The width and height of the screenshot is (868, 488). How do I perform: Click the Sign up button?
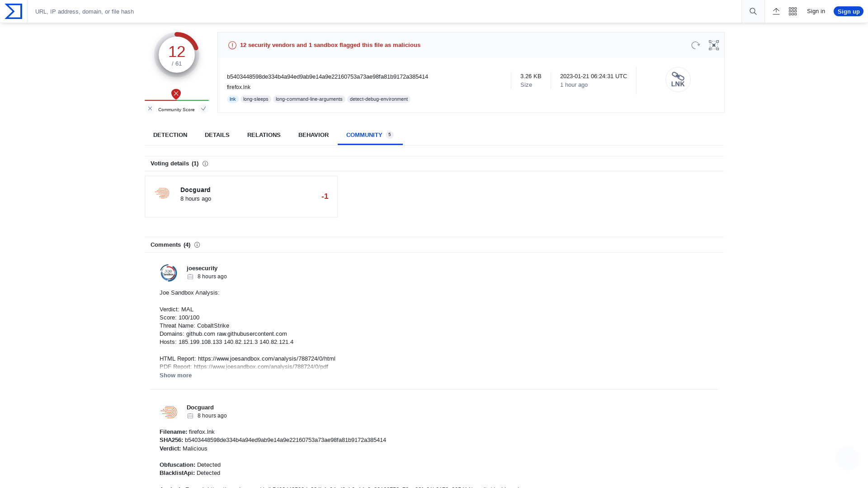(849, 11)
